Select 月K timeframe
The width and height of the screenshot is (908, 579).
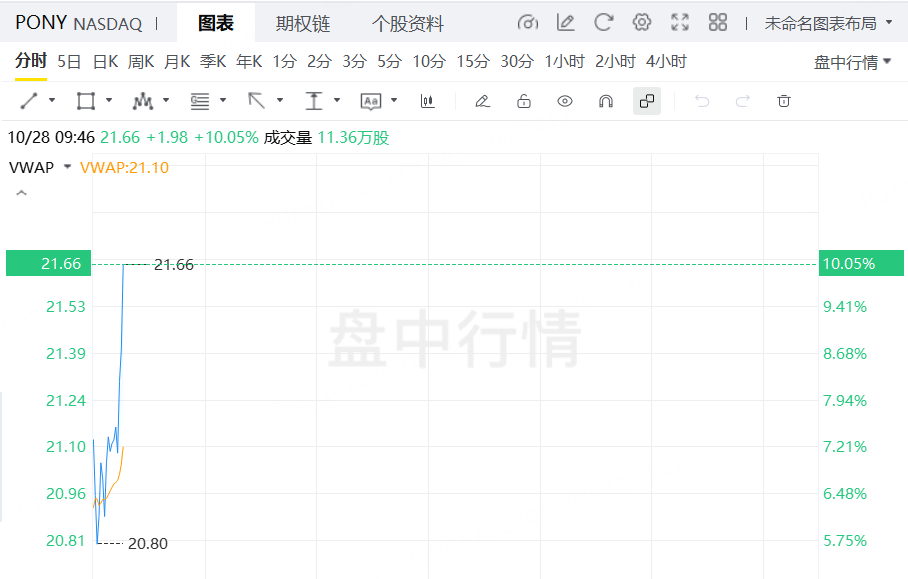click(177, 61)
